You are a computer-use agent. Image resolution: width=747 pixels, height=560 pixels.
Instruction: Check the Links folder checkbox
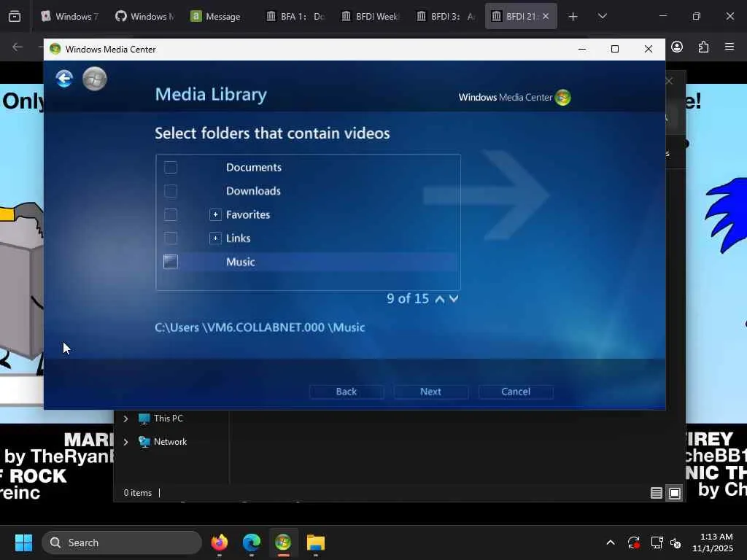click(171, 238)
